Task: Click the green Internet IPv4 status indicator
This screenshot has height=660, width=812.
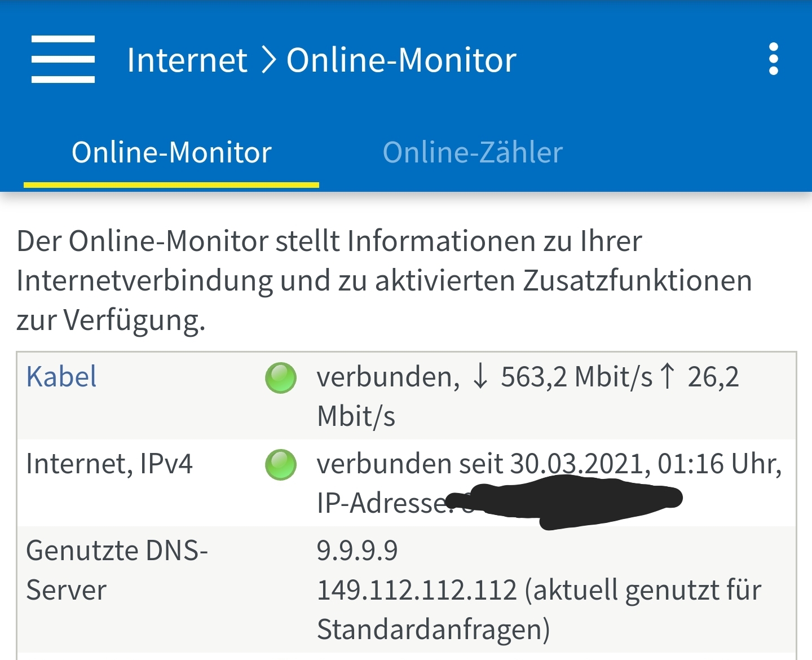Action: pos(281,465)
